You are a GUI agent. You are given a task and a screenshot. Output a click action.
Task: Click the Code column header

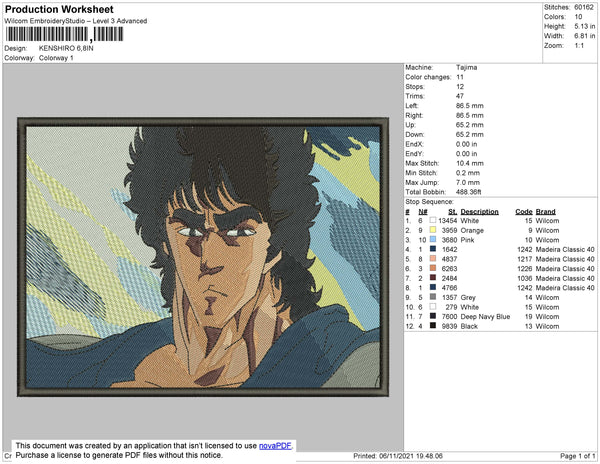pyautogui.click(x=524, y=212)
